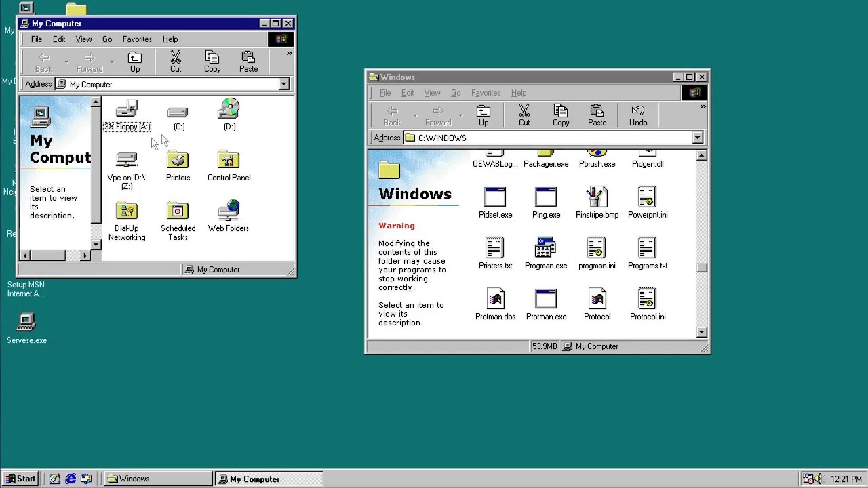Show more toolbar buttons in Windows folder
The width and height of the screenshot is (868, 488).
[x=703, y=107]
